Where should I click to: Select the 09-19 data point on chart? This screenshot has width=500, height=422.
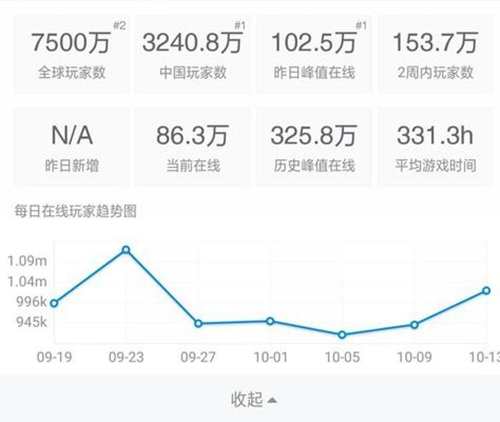point(54,303)
